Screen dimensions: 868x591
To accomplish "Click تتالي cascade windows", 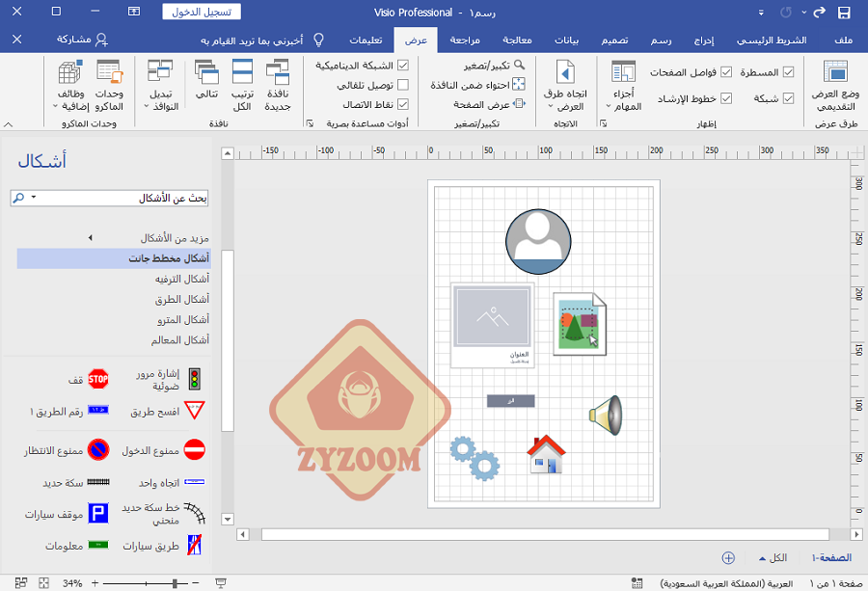I will (206, 80).
